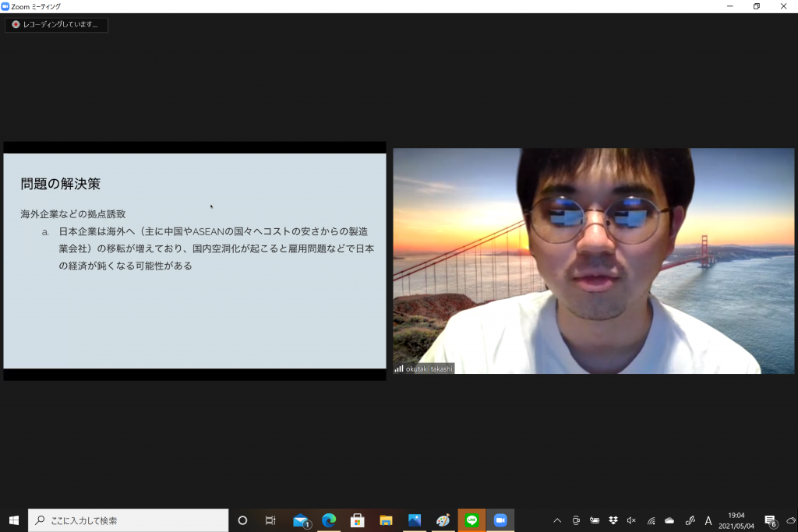The width and height of the screenshot is (798, 532).
Task: Open Dropbox from system tray
Action: click(613, 520)
